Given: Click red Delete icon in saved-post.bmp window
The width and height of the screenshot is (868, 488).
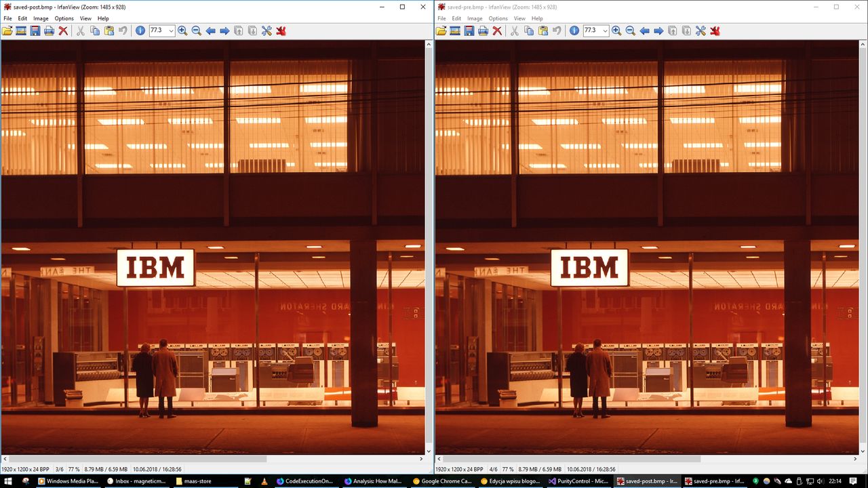Looking at the screenshot, I should tap(63, 30).
